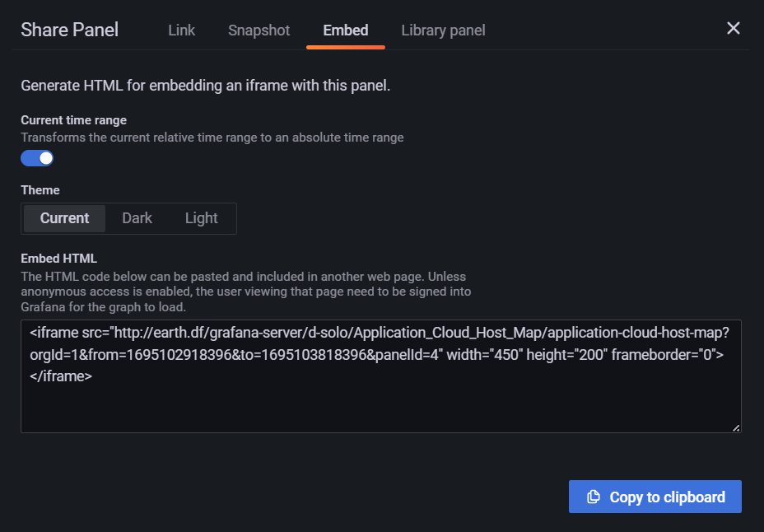Choose the Light theme option

[201, 218]
